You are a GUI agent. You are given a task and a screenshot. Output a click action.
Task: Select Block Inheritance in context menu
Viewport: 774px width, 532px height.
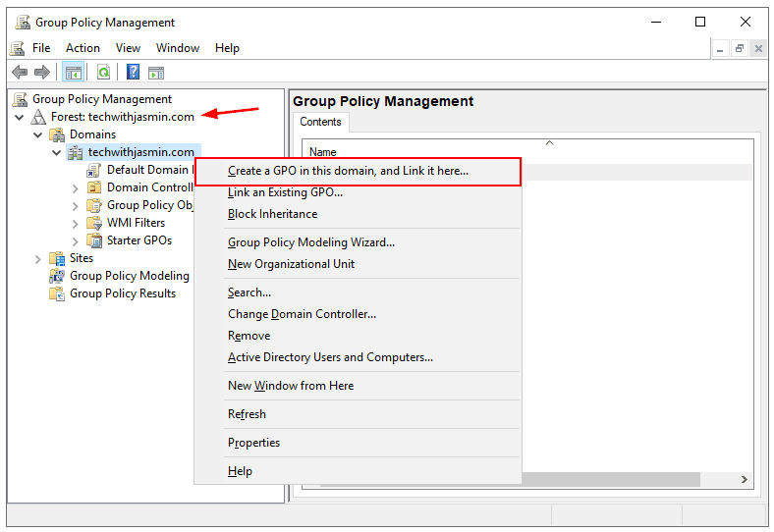tap(358, 214)
